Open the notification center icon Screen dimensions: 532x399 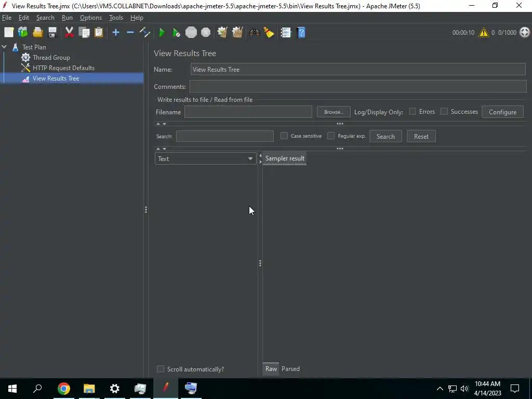[x=515, y=389]
